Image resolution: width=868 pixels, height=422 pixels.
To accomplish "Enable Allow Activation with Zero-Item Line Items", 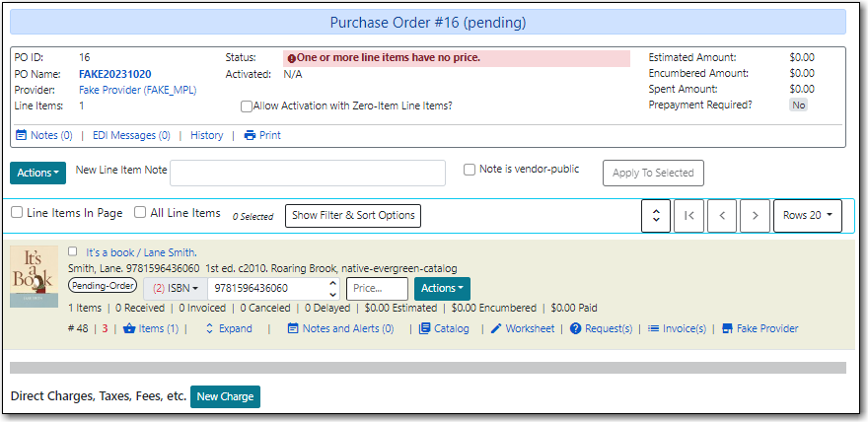I will (247, 106).
